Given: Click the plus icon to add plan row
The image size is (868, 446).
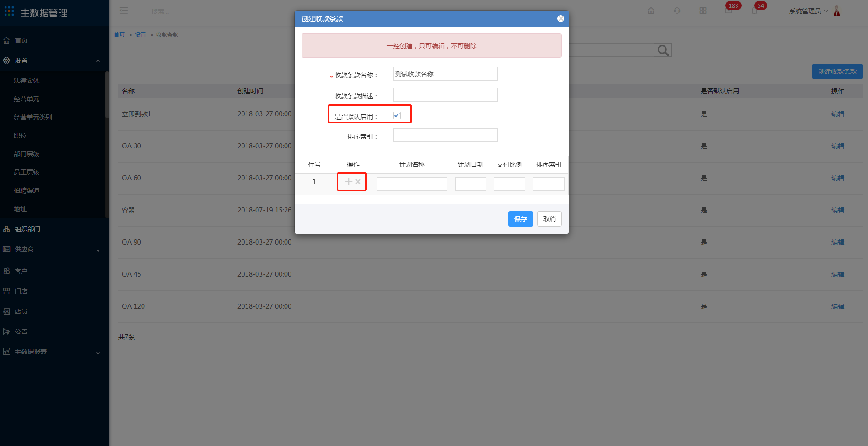Looking at the screenshot, I should pyautogui.click(x=348, y=182).
